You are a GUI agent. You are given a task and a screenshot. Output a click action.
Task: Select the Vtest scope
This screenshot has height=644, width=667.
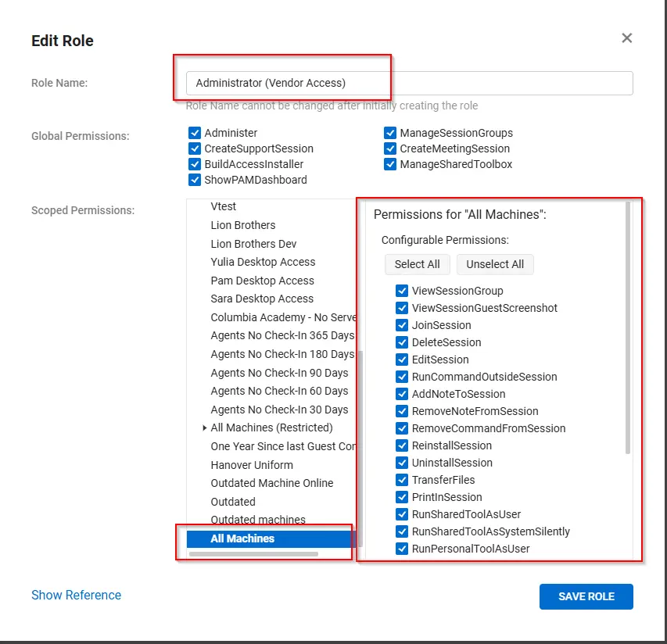[221, 206]
